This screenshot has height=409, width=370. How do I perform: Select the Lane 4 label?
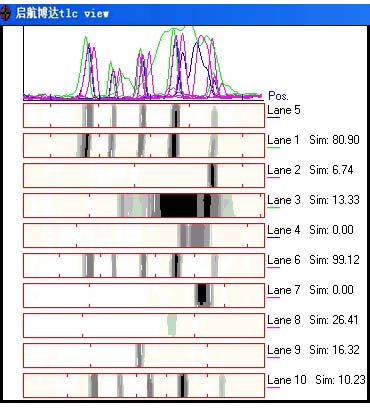point(284,230)
